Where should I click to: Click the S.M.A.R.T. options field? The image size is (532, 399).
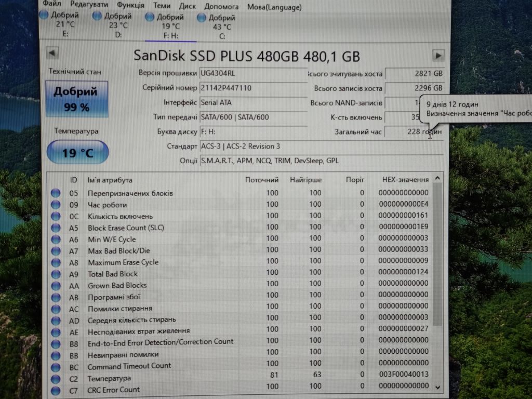(321, 161)
